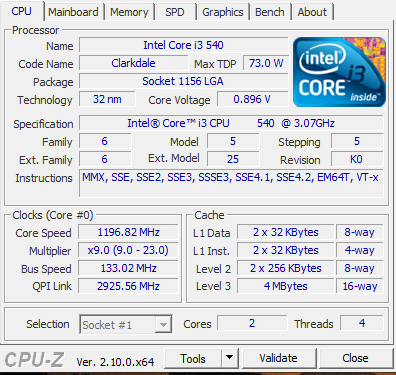Click the Tools button
The height and width of the screenshot is (375, 396).
click(193, 358)
